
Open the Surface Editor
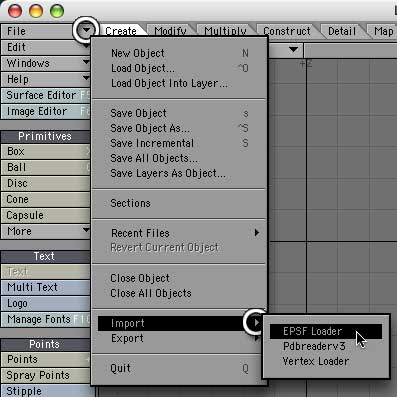tap(46, 95)
